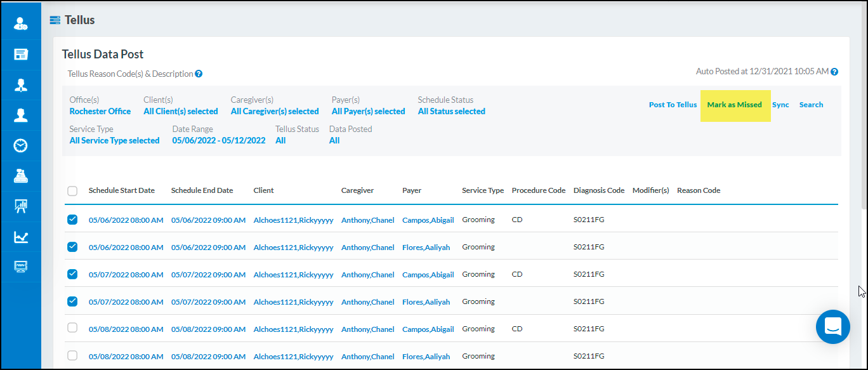The height and width of the screenshot is (370, 868).
Task: Open the monitor kiosk sidebar icon
Action: (21, 266)
